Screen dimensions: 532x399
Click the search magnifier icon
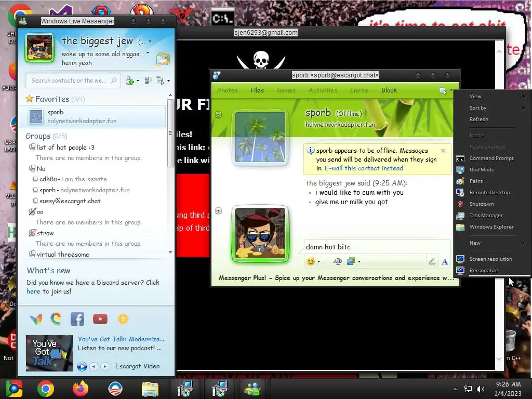(x=114, y=81)
